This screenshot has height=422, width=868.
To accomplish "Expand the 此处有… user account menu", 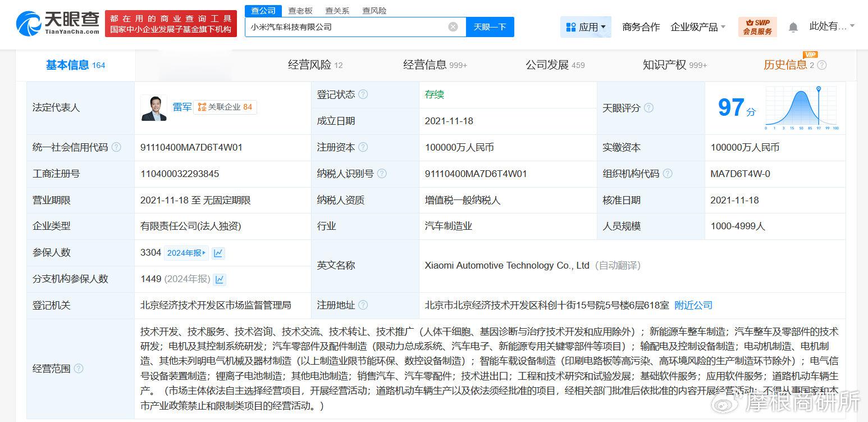I will tap(832, 26).
